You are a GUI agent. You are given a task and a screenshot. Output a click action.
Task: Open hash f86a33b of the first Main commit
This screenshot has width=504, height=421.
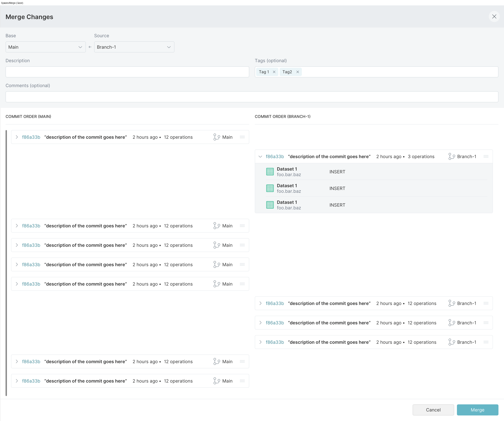(x=31, y=137)
